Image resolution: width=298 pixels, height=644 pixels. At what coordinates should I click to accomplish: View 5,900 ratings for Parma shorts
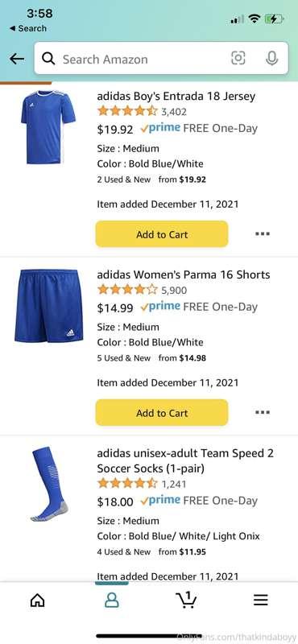pyautogui.click(x=174, y=291)
